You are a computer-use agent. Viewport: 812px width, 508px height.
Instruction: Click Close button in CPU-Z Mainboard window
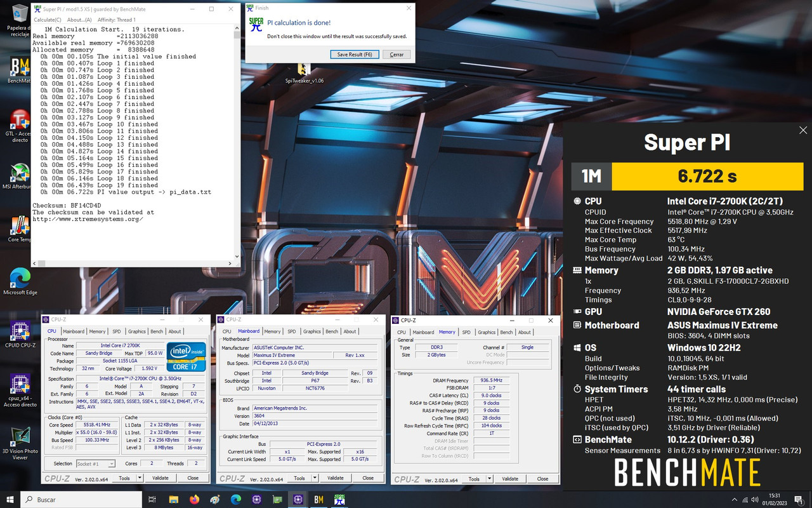click(368, 478)
